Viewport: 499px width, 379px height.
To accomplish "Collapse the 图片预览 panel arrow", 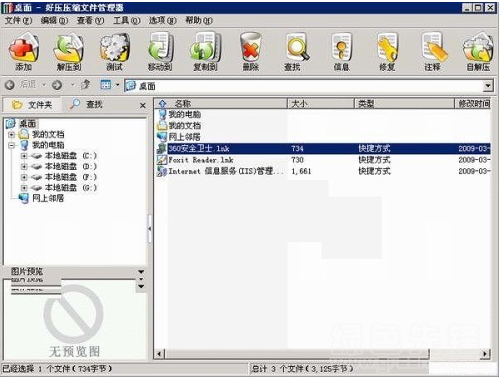I will [x=141, y=272].
